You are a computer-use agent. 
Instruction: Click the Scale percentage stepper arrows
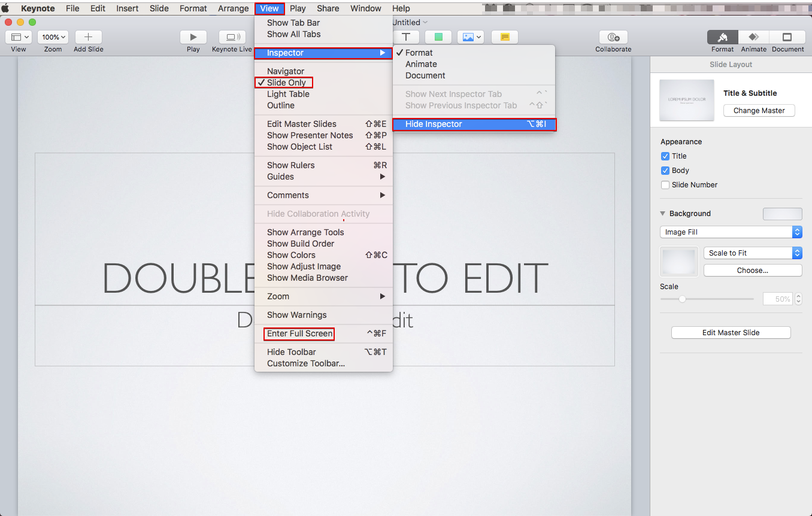click(798, 299)
